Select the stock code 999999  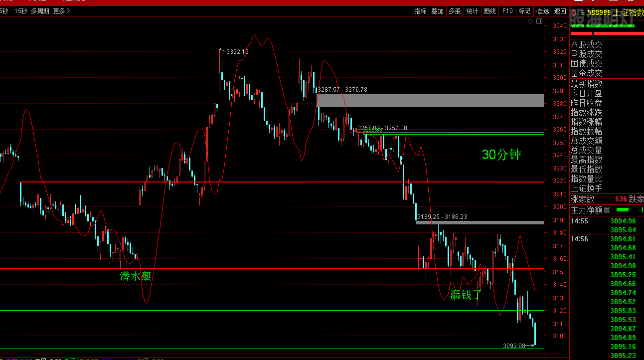598,13
